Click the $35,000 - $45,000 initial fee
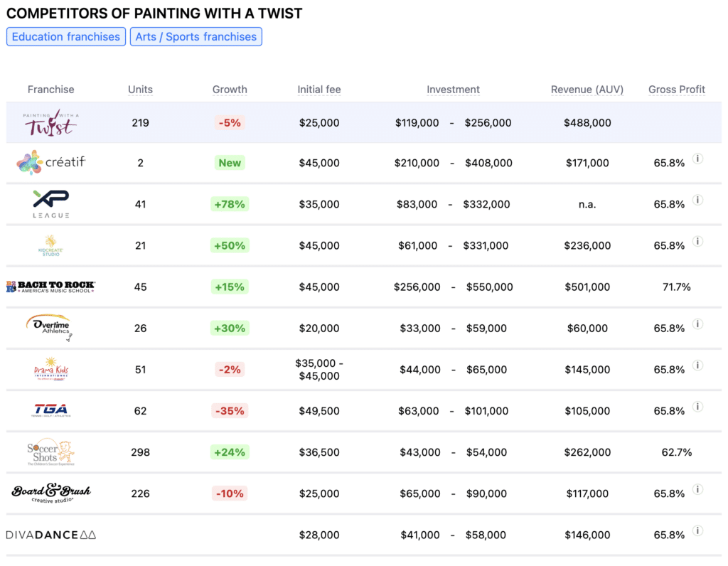 click(319, 369)
